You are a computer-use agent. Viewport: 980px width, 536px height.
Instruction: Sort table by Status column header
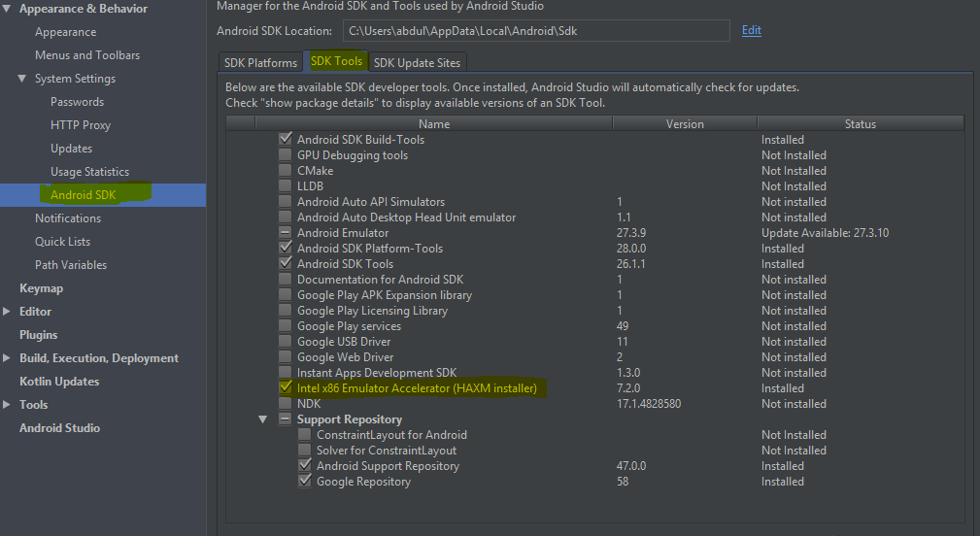coord(861,123)
